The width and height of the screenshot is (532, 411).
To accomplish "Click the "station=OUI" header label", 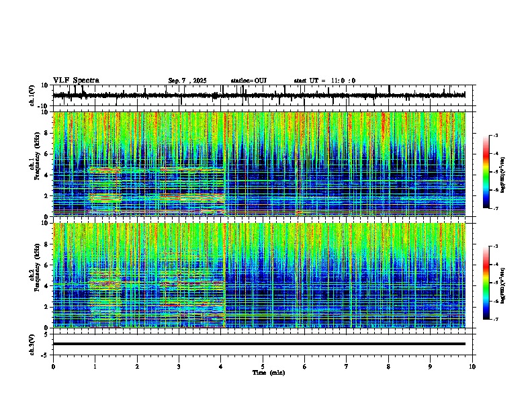I will (249, 81).
